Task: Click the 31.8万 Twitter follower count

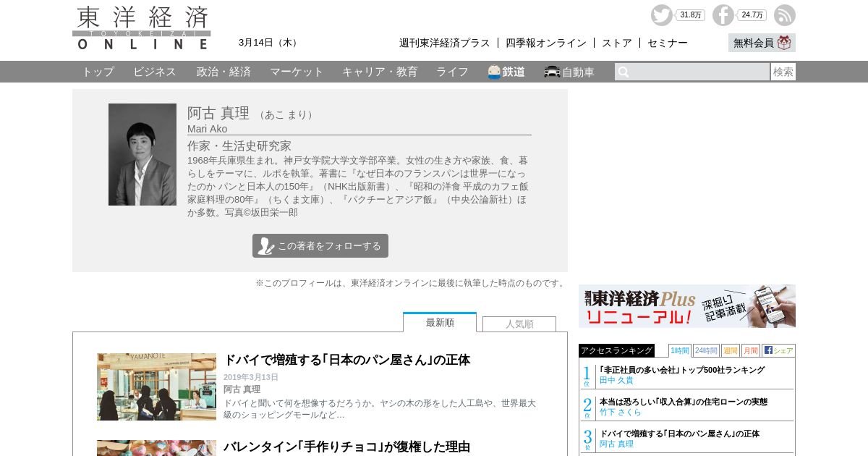Action: point(691,15)
